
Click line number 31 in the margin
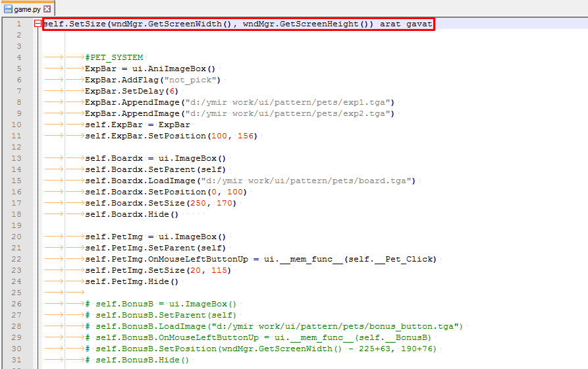[16, 360]
